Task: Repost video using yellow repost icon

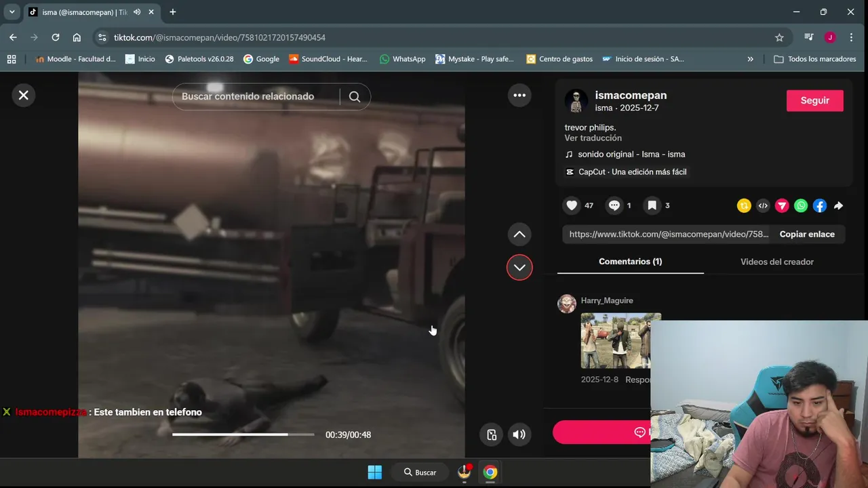Action: [744, 205]
